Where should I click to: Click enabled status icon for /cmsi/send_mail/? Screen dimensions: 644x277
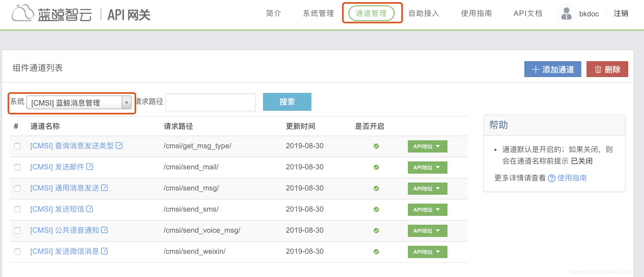click(x=376, y=167)
